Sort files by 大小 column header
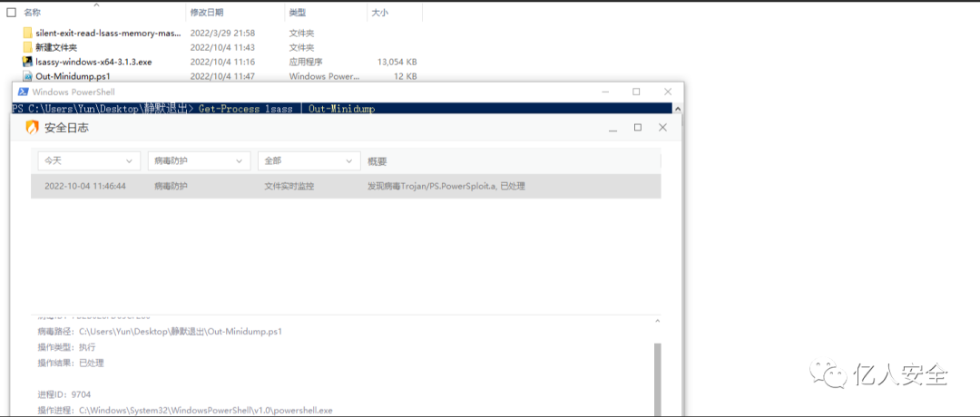This screenshot has height=417, width=980. pos(380,12)
